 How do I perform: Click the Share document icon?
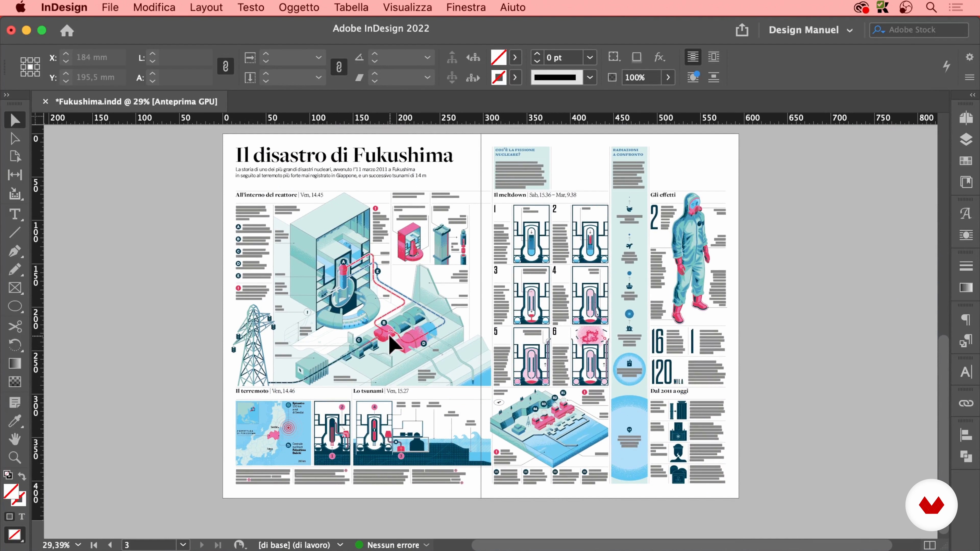pyautogui.click(x=742, y=30)
